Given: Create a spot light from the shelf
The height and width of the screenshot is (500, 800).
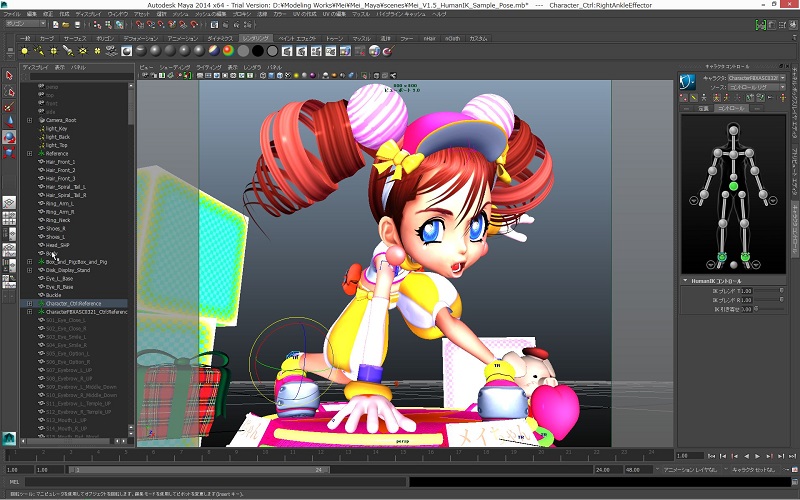Looking at the screenshot, I should click(x=68, y=51).
